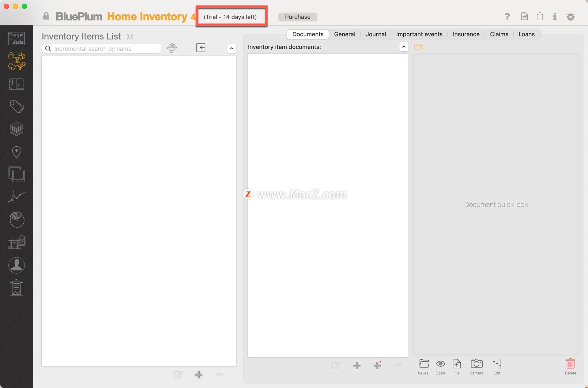Click the filter icon beside search field
Screen dimensions: 588x388
[x=172, y=48]
